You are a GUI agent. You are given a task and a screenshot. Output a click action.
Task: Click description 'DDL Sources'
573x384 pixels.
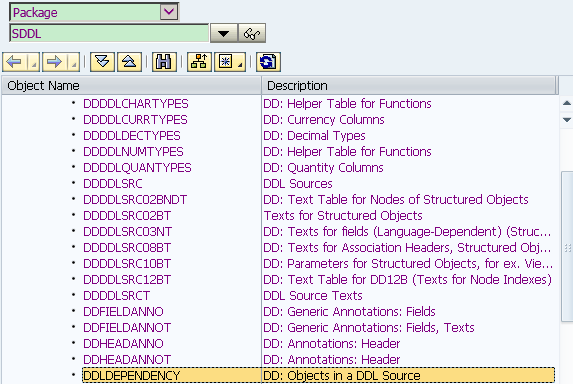click(x=298, y=184)
